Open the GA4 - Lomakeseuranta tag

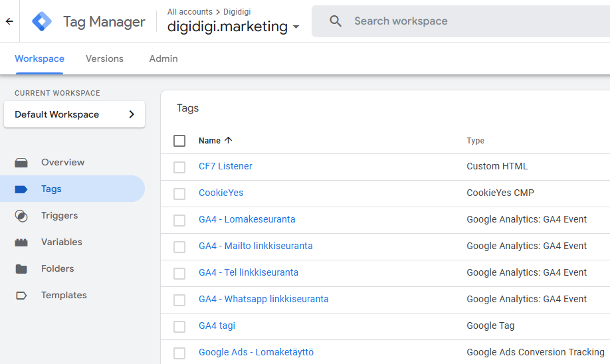[247, 219]
